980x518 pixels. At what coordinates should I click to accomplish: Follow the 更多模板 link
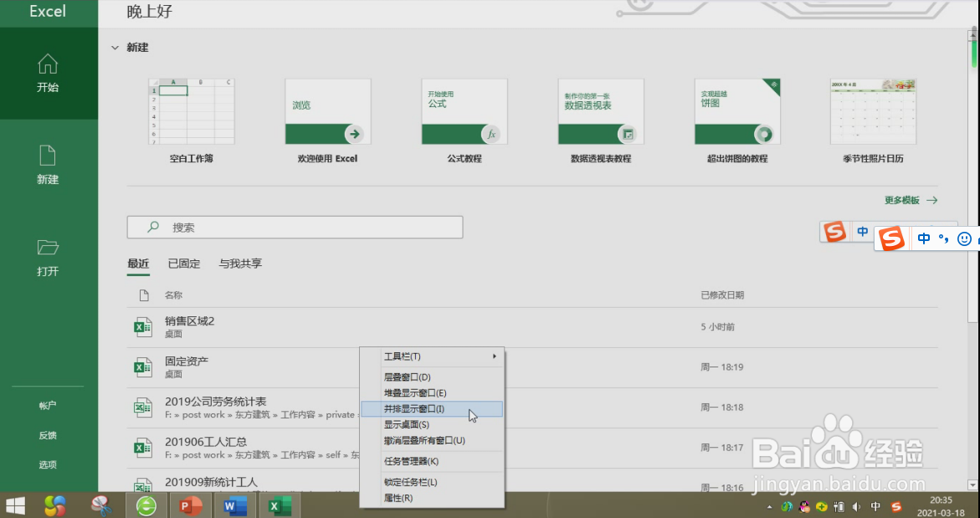click(x=911, y=201)
